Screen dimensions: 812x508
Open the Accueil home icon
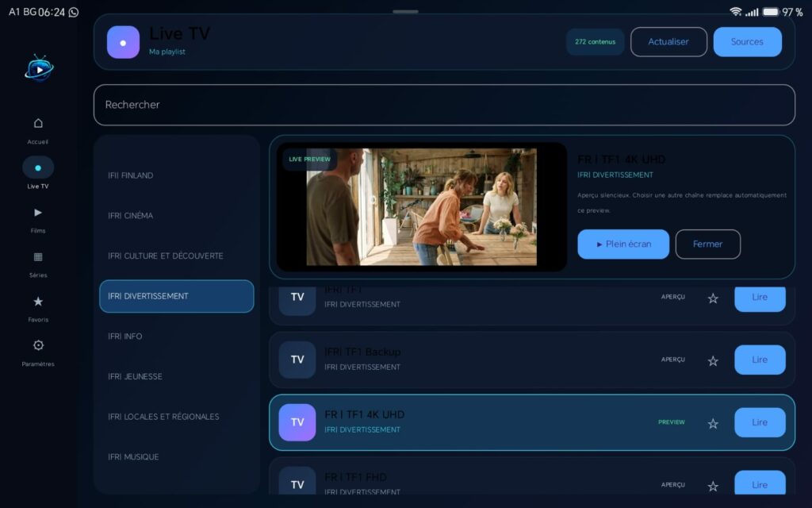[38, 123]
